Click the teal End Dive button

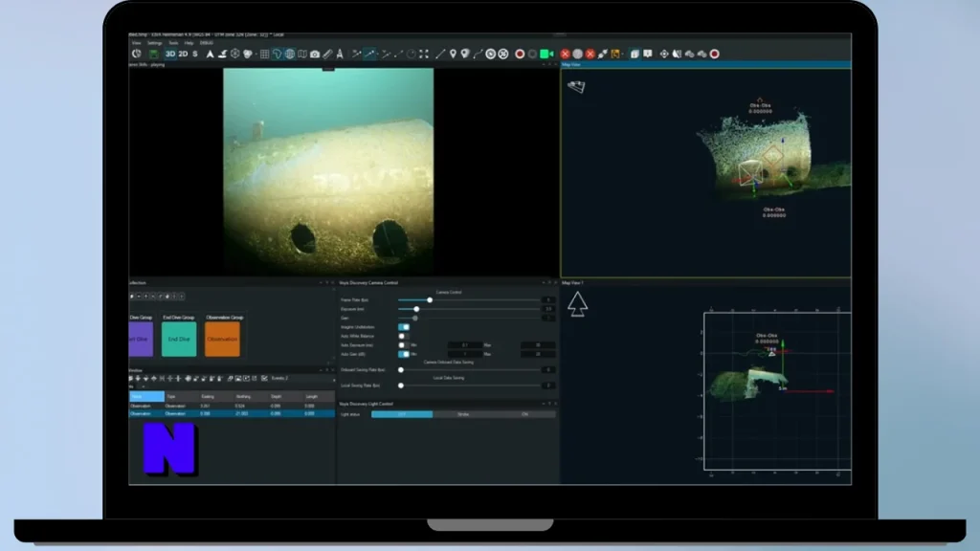click(x=179, y=340)
